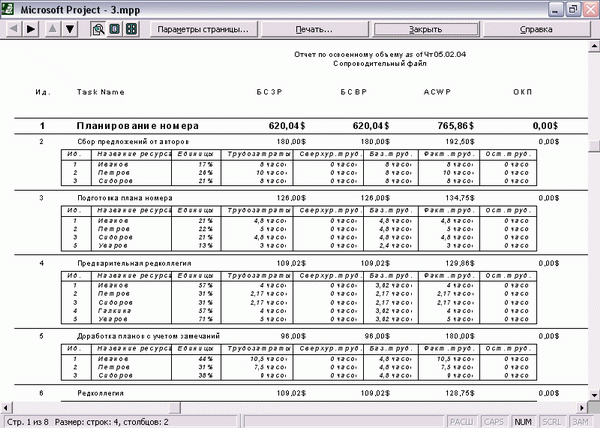Screen dimensions: 600x428
Task: Click the ЗАМ status bar indicator
Action: click(x=580, y=421)
